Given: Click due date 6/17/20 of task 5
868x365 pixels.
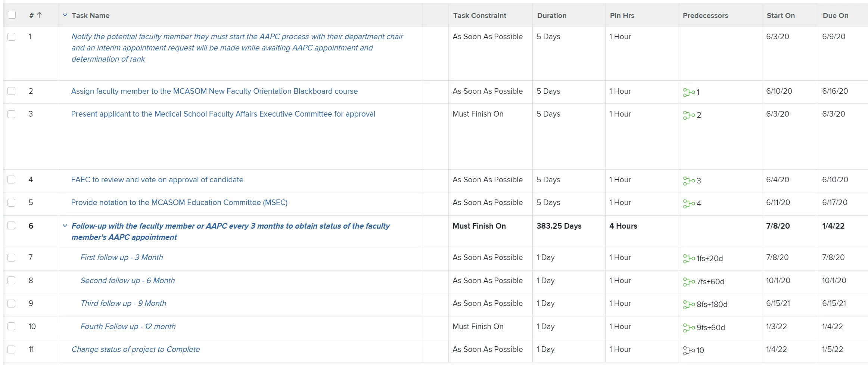Looking at the screenshot, I should pos(835,202).
